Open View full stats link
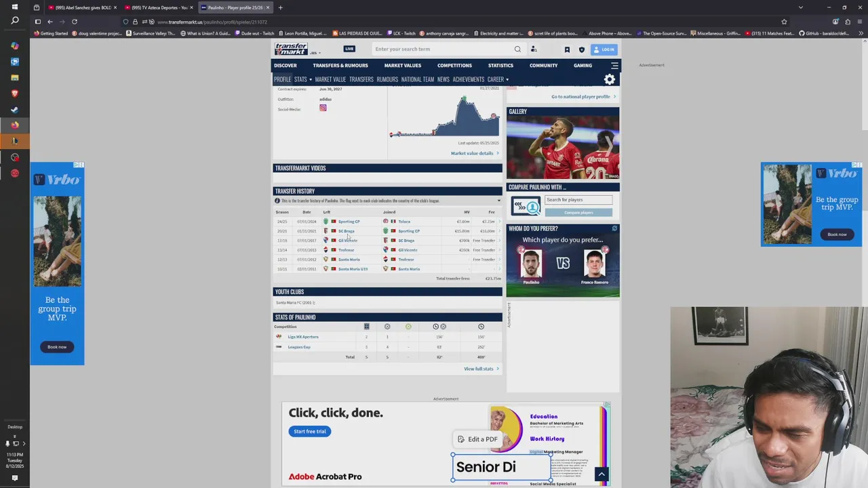868x488 pixels. (x=479, y=369)
